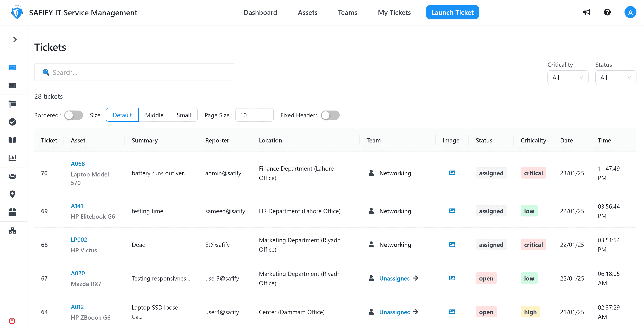The width and height of the screenshot is (644, 326).
Task: Open the bar chart reports sidebar icon
Action: coord(12,158)
